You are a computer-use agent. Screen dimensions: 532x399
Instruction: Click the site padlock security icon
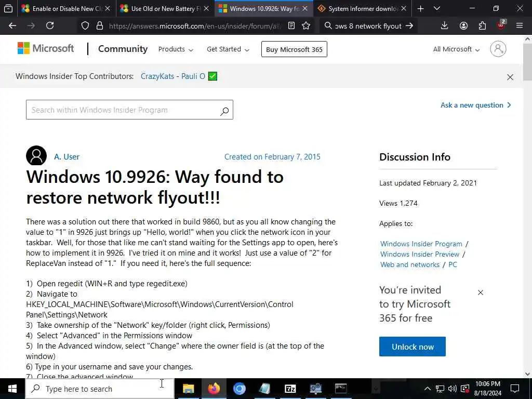99,26
